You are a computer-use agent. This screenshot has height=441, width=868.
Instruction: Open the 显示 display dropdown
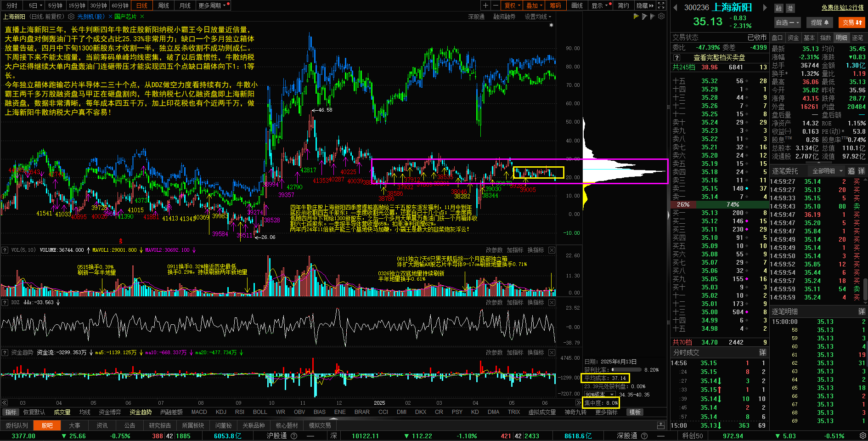click(600, 6)
